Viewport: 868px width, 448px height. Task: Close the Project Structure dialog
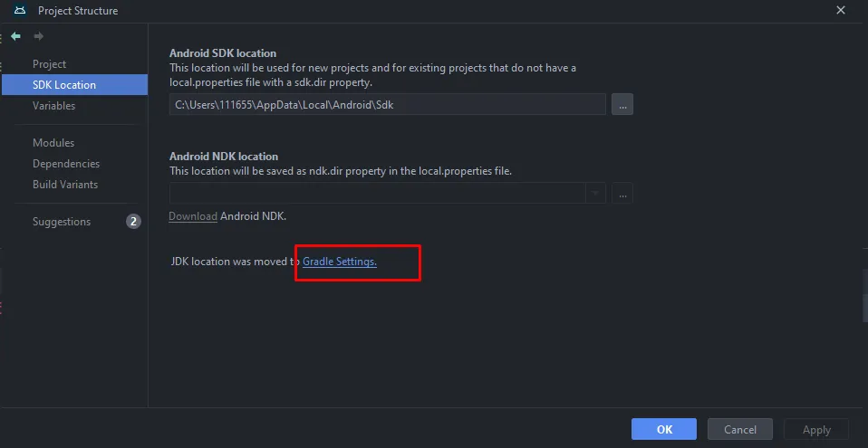[x=842, y=11]
